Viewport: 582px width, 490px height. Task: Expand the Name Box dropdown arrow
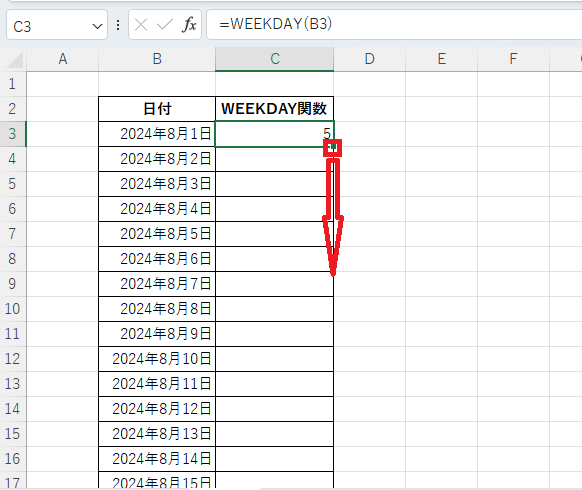click(x=97, y=26)
